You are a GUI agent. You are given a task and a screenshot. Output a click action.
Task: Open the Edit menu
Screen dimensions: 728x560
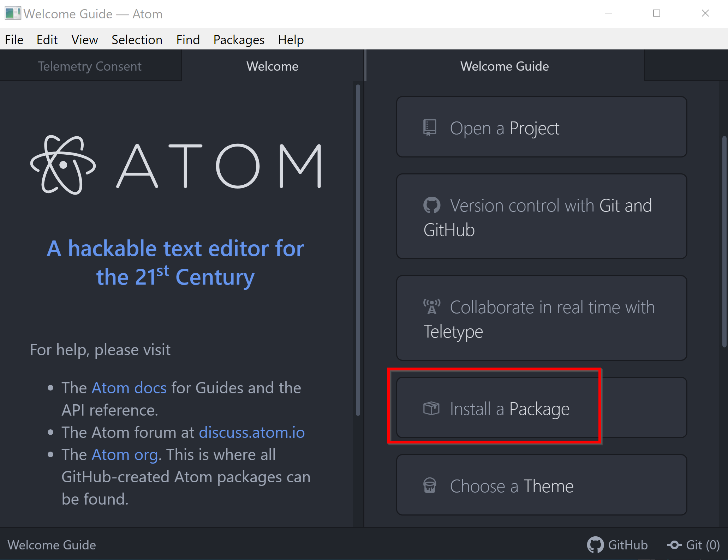click(x=47, y=40)
